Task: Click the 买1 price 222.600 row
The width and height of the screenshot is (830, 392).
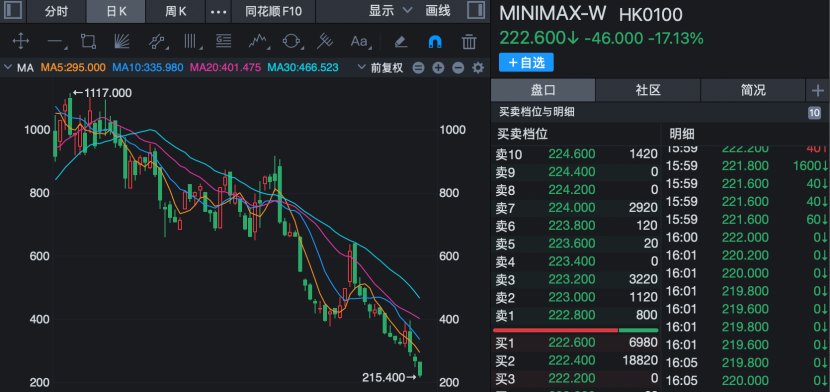Action: pyautogui.click(x=576, y=343)
